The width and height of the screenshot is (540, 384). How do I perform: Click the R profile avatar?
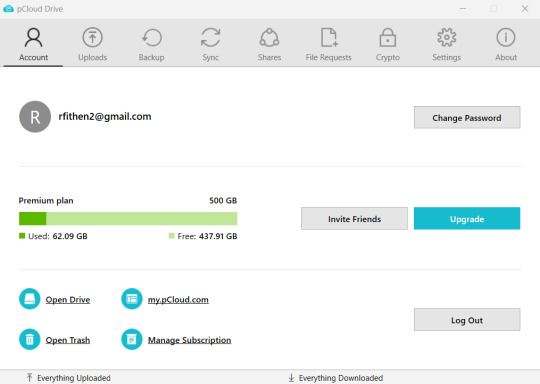click(35, 117)
